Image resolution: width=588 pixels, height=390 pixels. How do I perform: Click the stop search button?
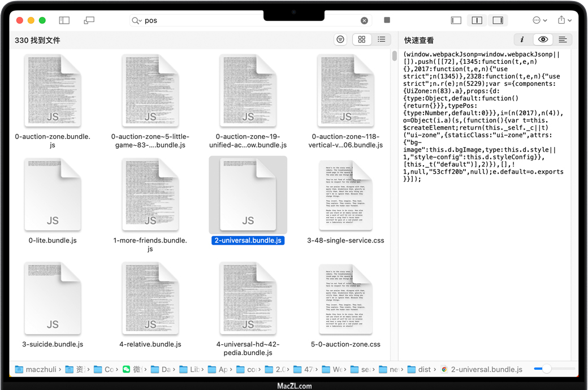[387, 20]
